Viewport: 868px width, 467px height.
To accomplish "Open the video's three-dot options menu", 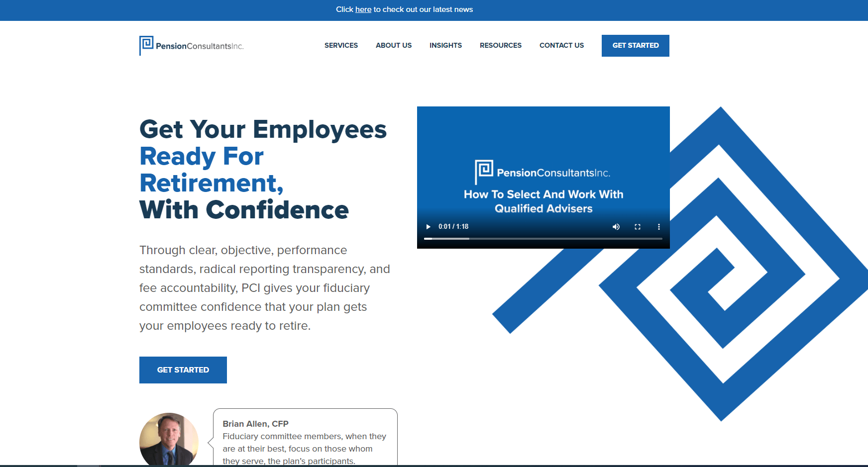I will pyautogui.click(x=658, y=226).
